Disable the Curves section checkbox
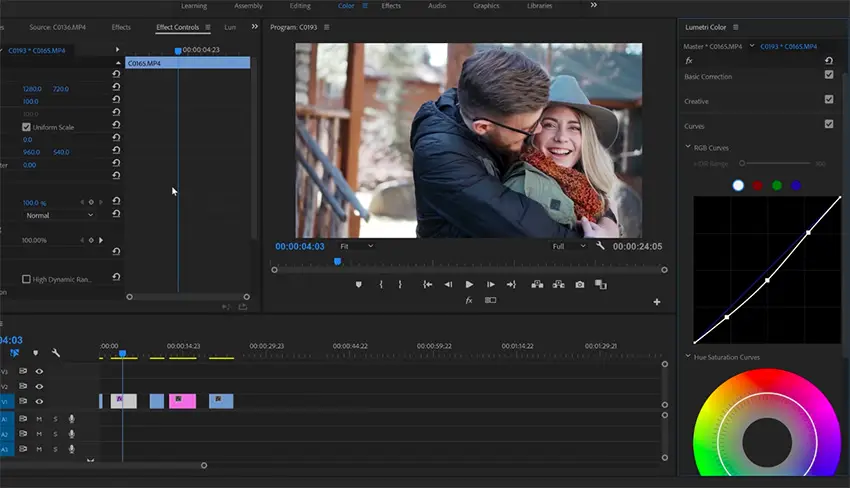Viewport: 850px width, 488px height. click(x=829, y=124)
